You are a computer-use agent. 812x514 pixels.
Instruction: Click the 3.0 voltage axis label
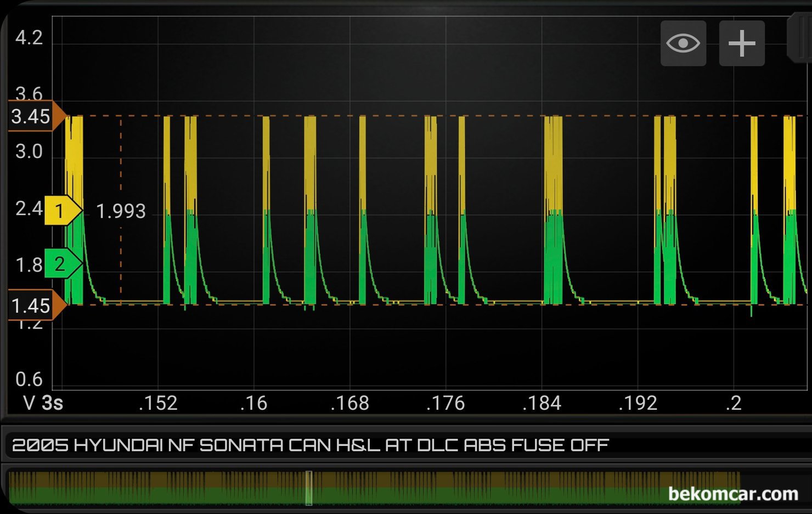[x=29, y=151]
